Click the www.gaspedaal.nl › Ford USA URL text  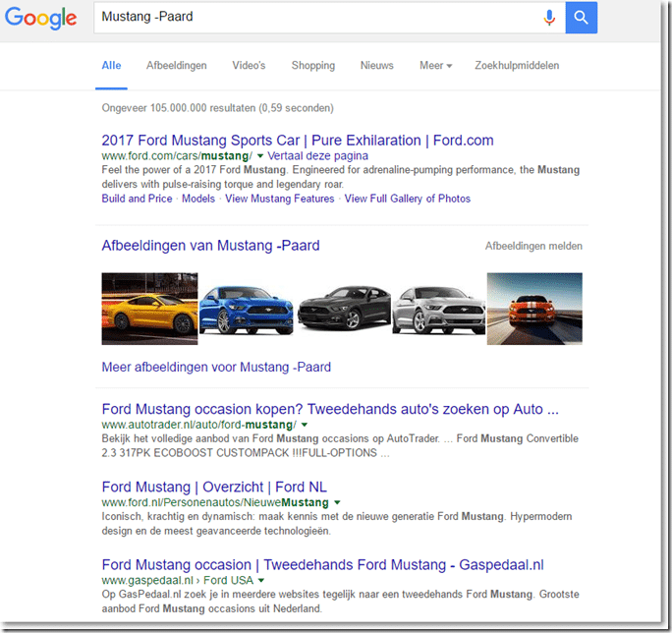178,580
